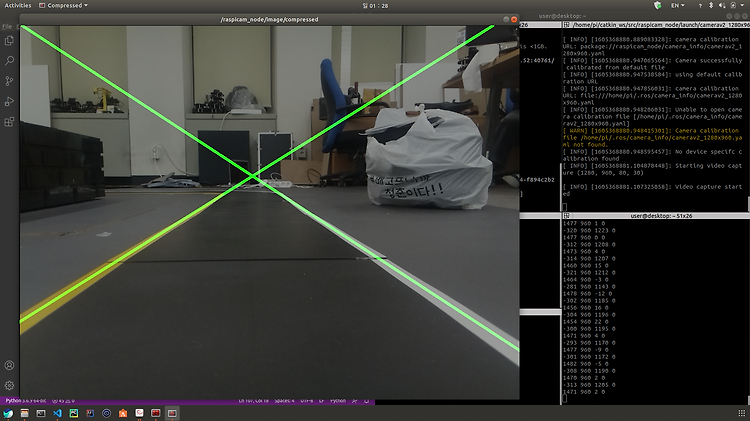This screenshot has height=421, width=750.
Task: Click UTF-8 encoding in status bar
Action: [x=307, y=401]
